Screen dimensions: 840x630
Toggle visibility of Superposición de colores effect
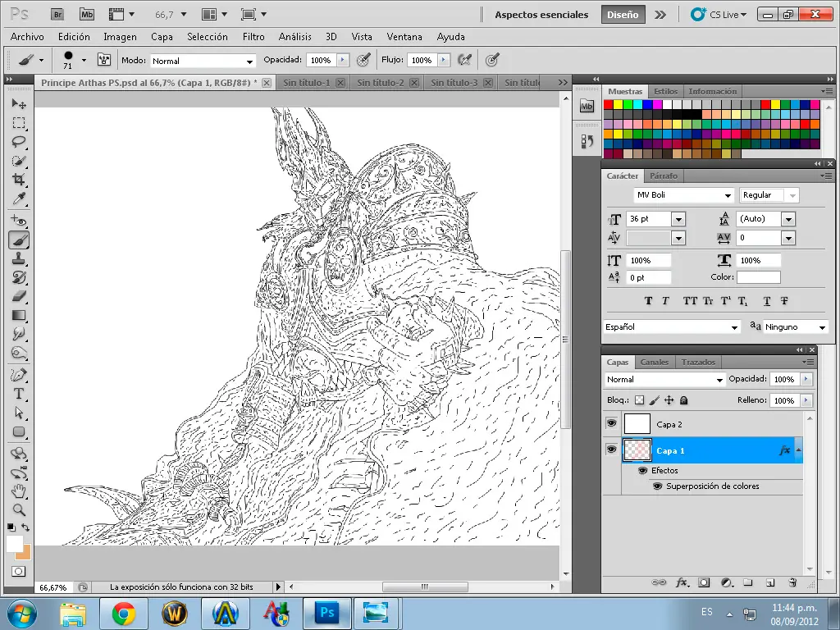point(658,486)
